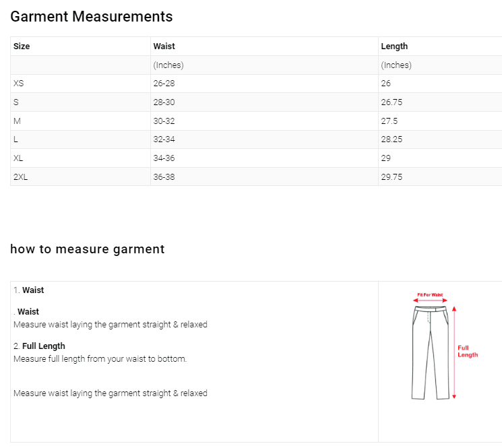Click the 30-32 waist measurement cell
This screenshot has width=502, height=448.
tap(164, 121)
